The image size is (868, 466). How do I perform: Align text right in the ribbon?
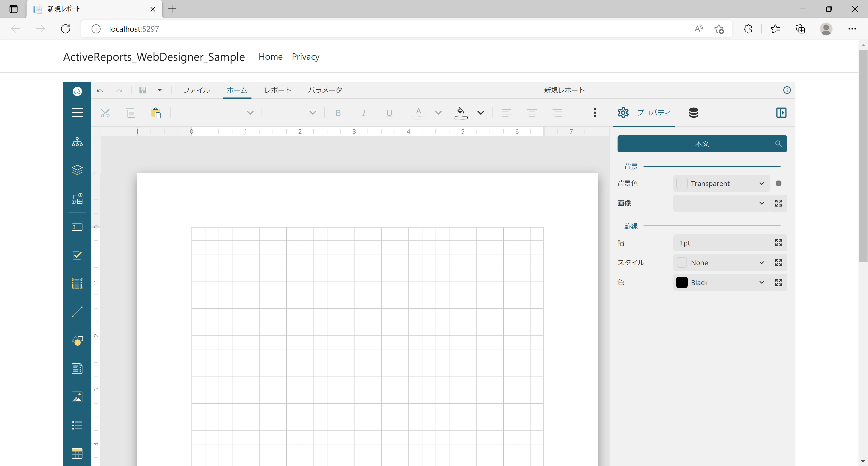[x=557, y=113]
